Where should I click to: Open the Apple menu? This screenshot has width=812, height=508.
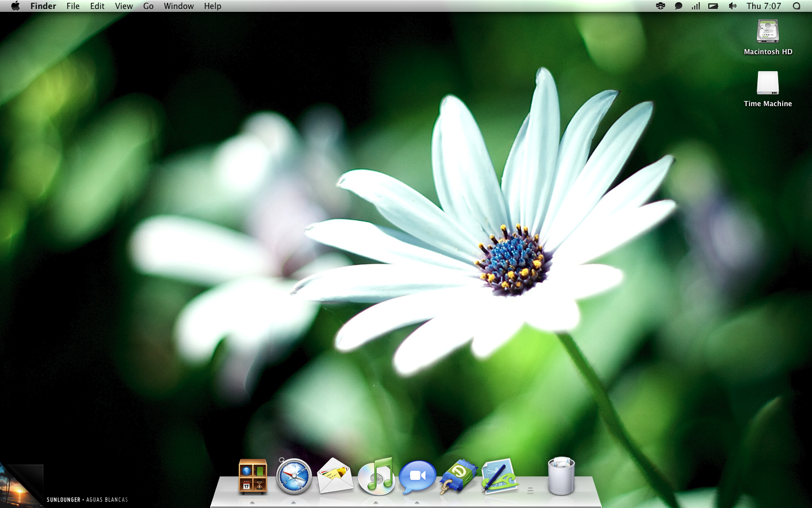(15, 6)
